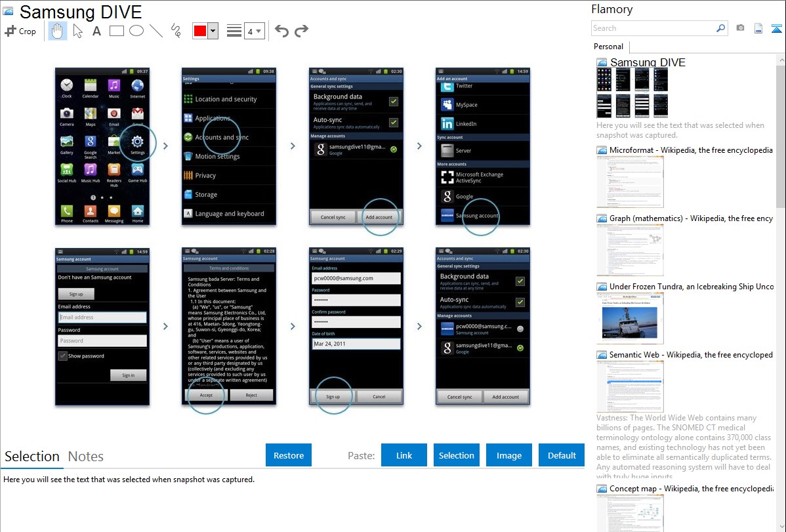Screen dimensions: 786x532
Task: Select the rectangle shape tool
Action: (116, 31)
